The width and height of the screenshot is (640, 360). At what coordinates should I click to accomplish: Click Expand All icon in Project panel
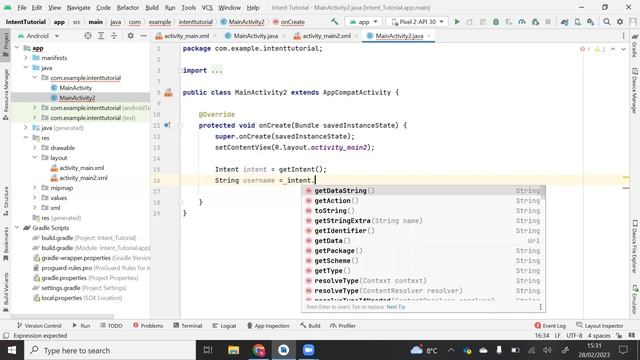[101, 36]
